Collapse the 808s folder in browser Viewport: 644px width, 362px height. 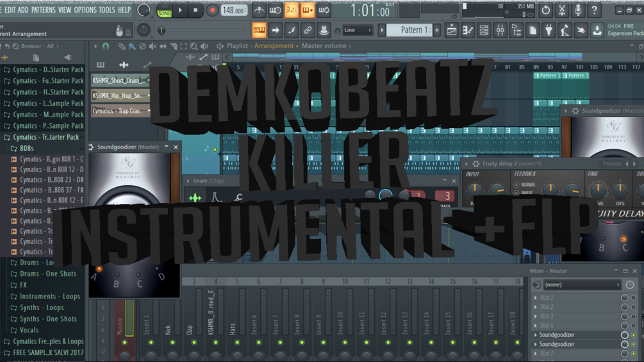pyautogui.click(x=26, y=148)
